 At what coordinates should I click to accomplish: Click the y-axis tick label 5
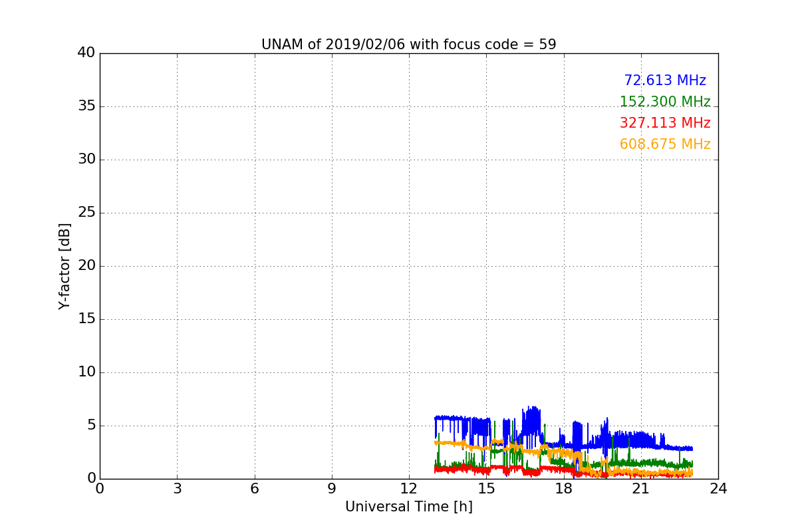[x=90, y=426]
